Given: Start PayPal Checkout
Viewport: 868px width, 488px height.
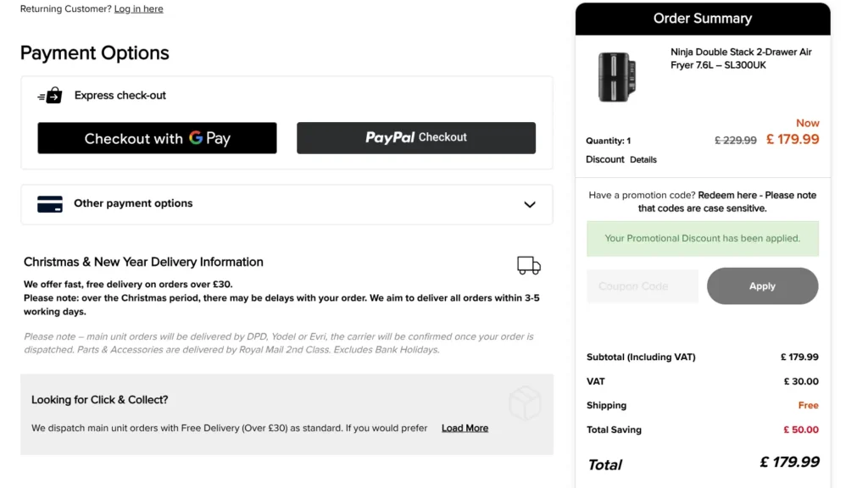Looking at the screenshot, I should click(415, 138).
